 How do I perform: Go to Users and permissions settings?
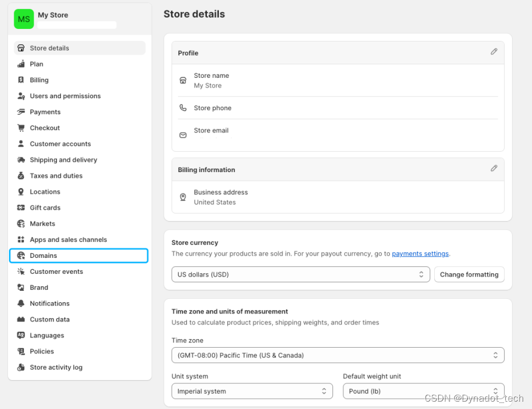point(65,96)
